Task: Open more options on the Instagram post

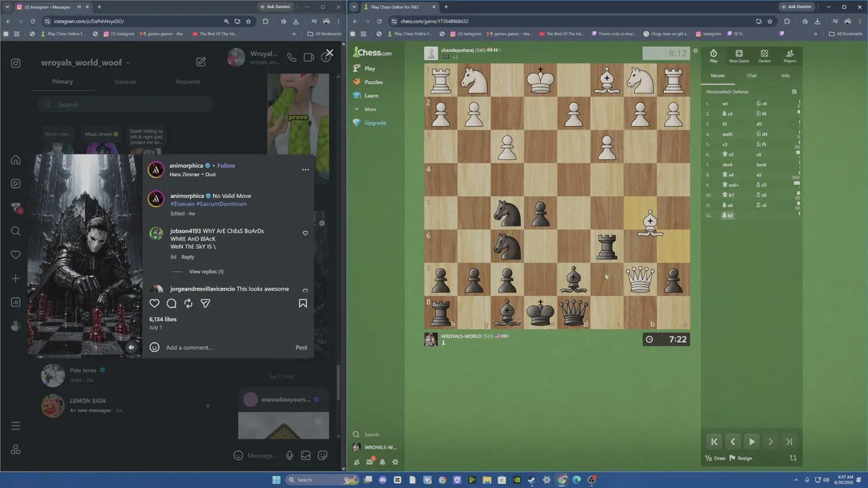Action: click(x=305, y=169)
